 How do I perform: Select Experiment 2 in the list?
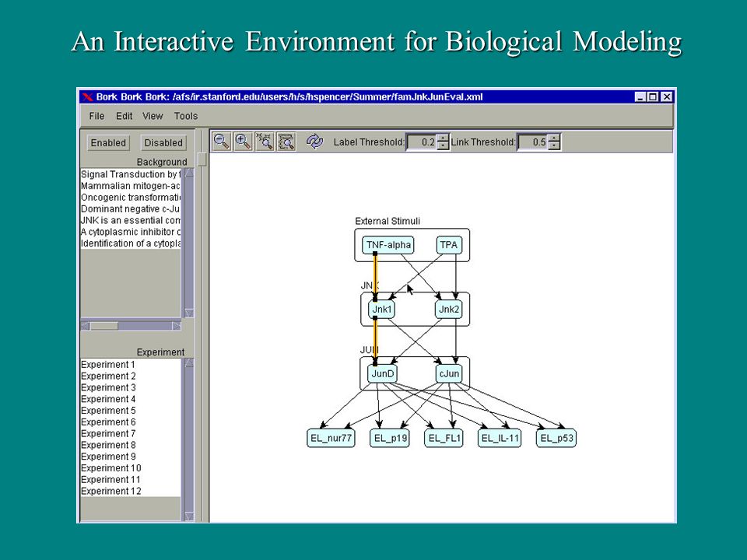(x=131, y=376)
